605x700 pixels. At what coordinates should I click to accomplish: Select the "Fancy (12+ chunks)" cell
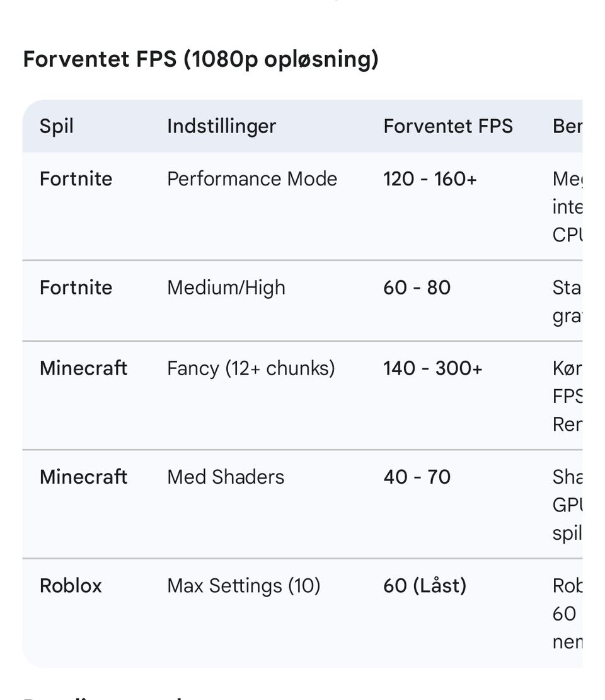click(251, 368)
